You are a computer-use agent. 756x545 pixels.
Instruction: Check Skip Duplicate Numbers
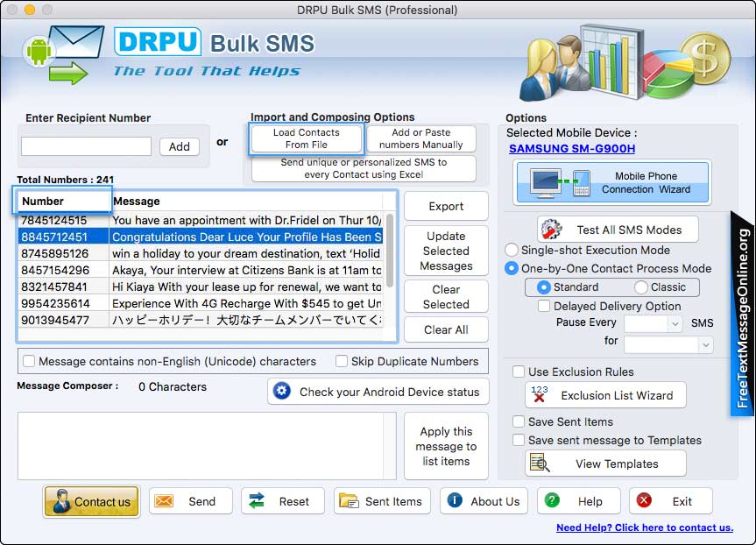point(342,361)
